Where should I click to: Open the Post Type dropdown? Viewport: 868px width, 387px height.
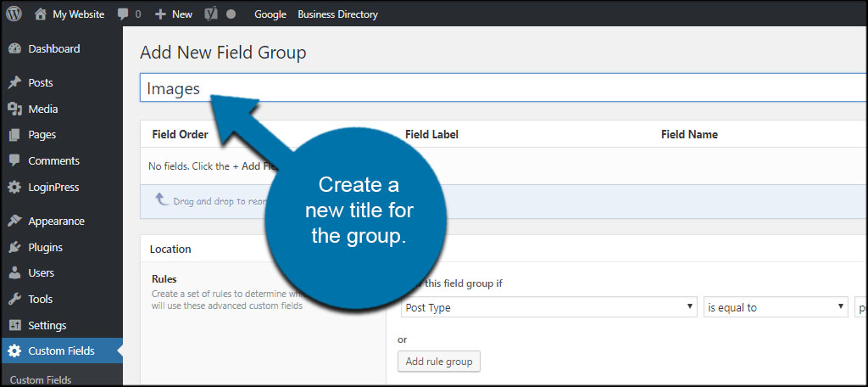click(x=548, y=307)
